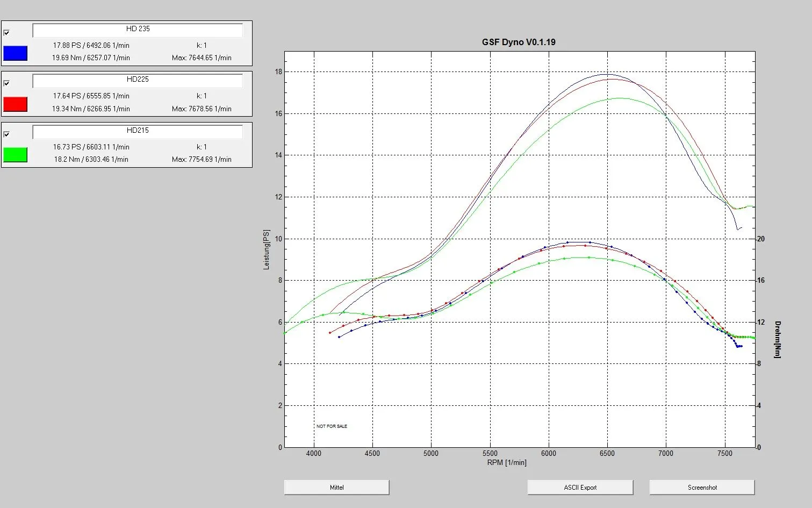The width and height of the screenshot is (812, 508).
Task: Click the RPM [1/min] axis label
Action: 507,463
